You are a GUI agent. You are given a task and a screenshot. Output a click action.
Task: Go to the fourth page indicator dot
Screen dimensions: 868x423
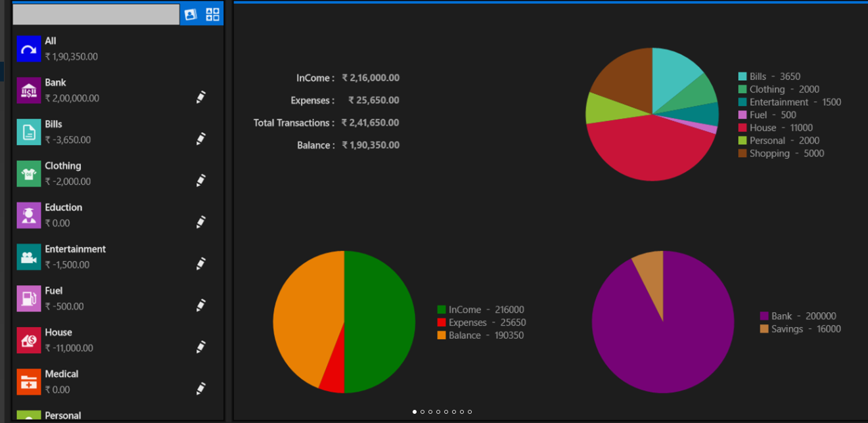coord(438,412)
